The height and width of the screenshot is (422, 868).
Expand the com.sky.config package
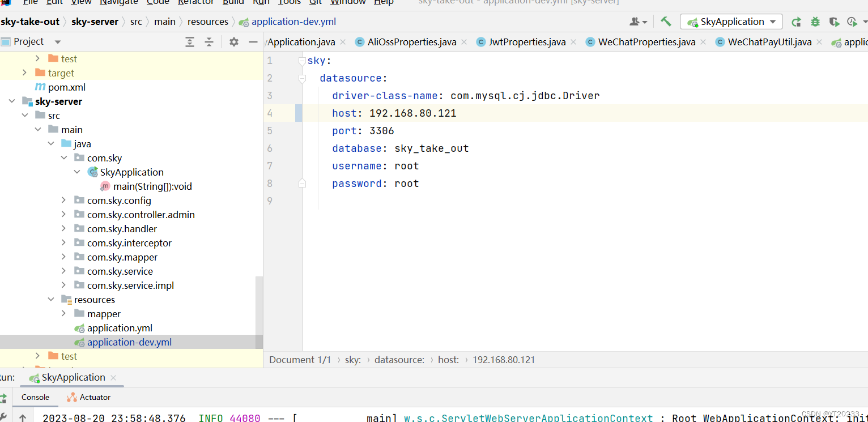[x=63, y=201]
